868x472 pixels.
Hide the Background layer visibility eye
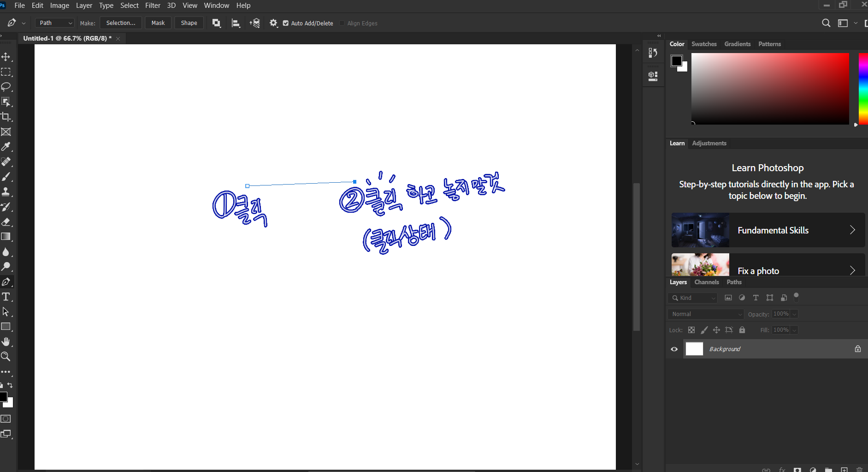coord(674,349)
